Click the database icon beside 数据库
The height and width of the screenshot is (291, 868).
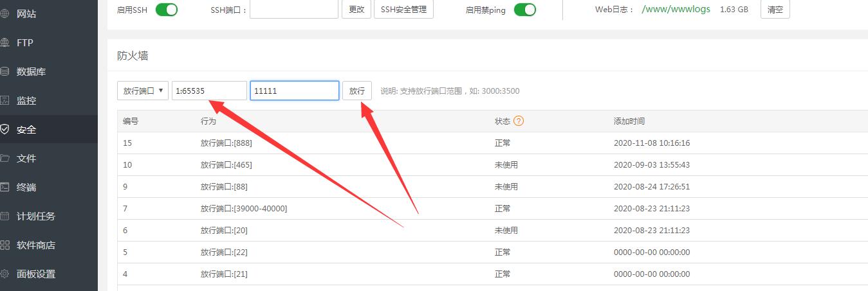(x=5, y=71)
